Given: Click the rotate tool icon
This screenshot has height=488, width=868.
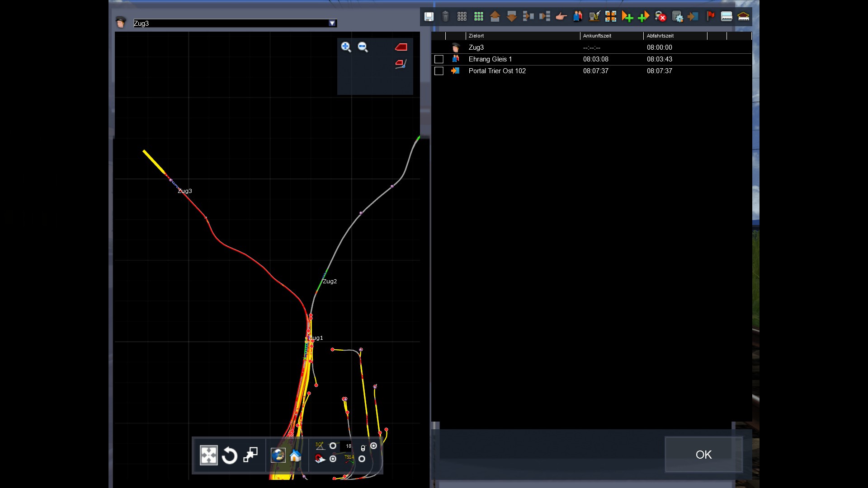Looking at the screenshot, I should (230, 455).
